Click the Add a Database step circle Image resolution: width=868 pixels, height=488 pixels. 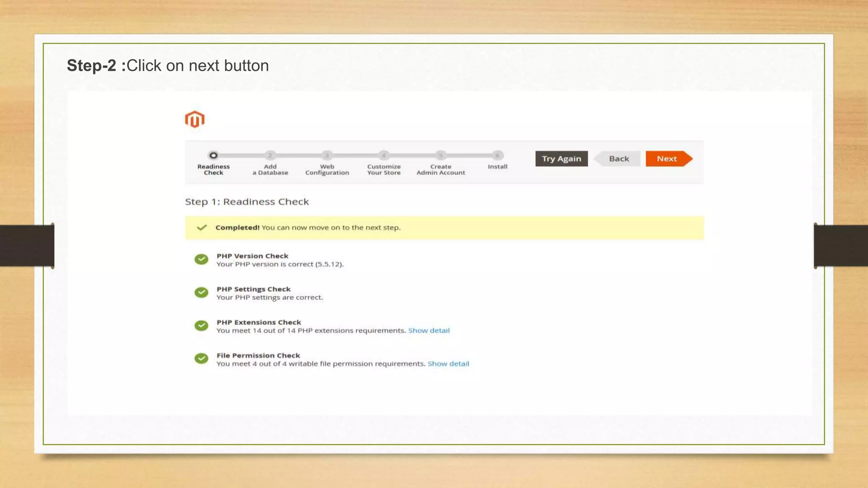270,155
